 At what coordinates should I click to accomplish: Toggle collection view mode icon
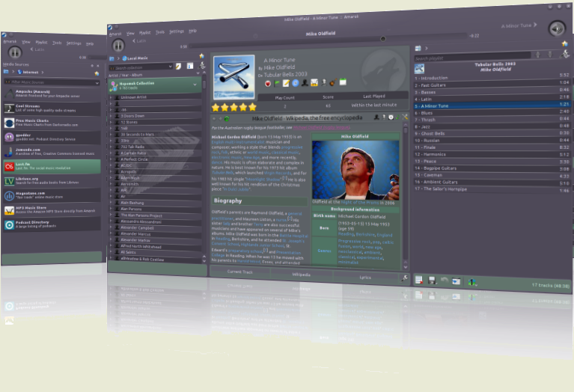(x=190, y=66)
